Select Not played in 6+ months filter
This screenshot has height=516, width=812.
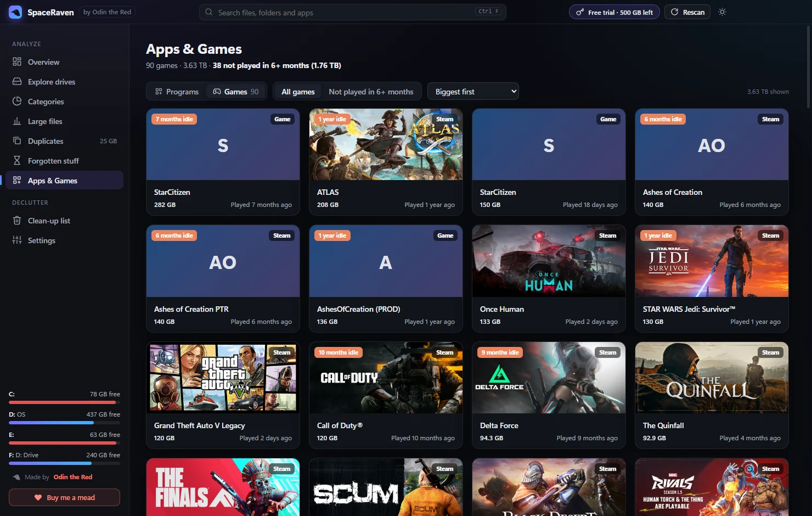371,91
